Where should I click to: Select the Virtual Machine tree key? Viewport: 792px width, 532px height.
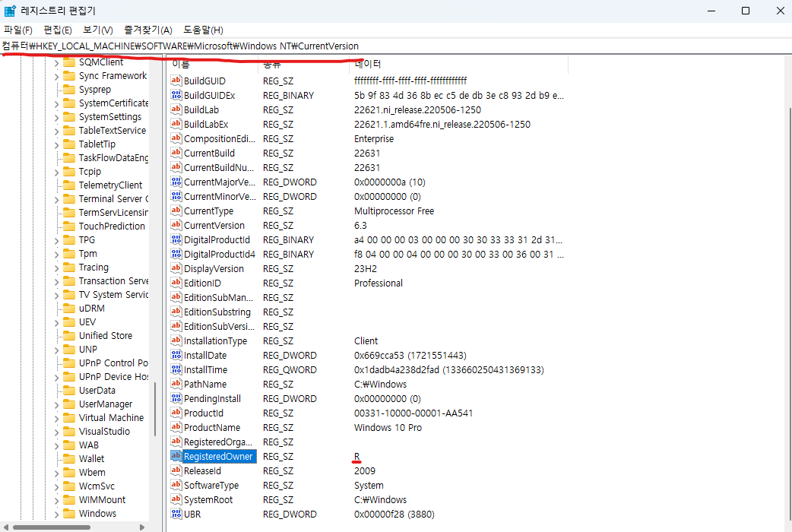pos(111,418)
